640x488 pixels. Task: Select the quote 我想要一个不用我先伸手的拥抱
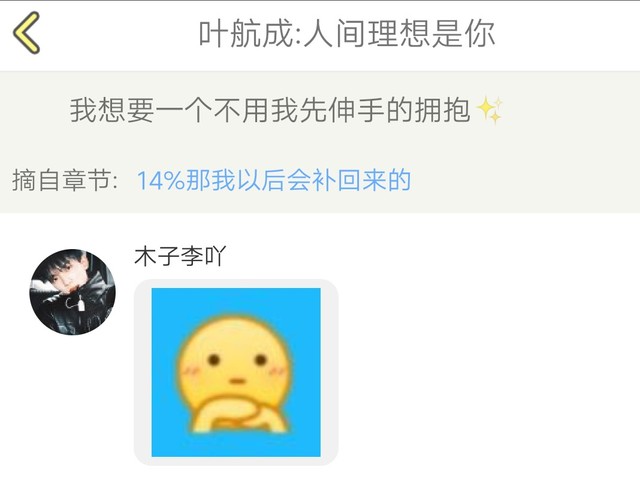click(270, 110)
